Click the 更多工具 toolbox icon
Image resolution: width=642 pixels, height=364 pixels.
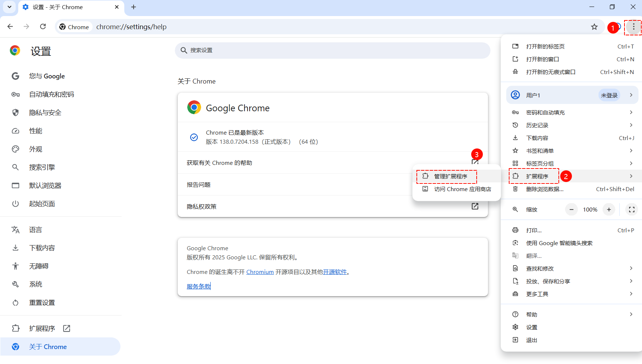point(515,294)
